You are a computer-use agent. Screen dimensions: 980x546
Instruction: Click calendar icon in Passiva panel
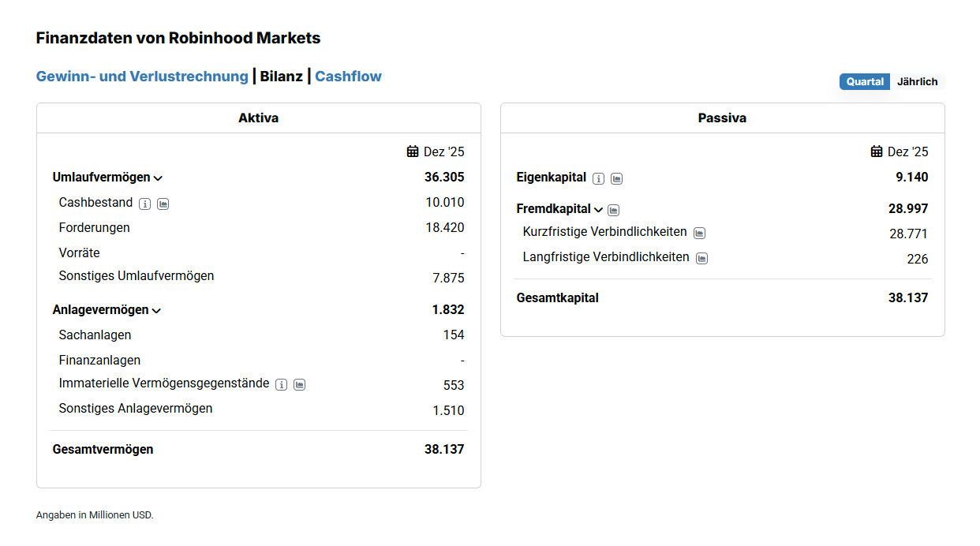[x=877, y=151]
